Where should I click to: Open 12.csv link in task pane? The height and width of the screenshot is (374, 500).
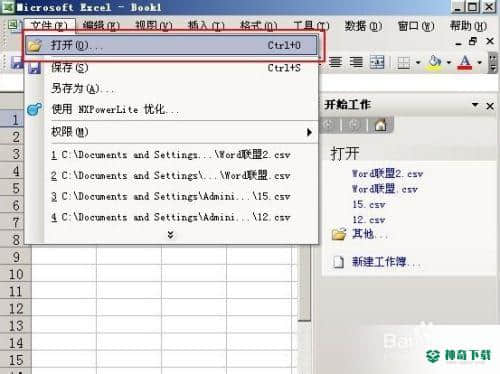pyautogui.click(x=369, y=220)
